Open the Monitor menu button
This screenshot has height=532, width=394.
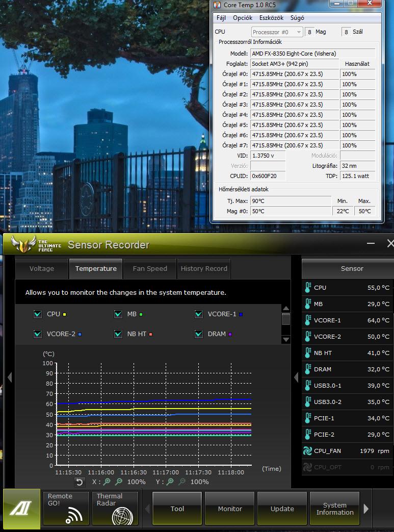229,509
